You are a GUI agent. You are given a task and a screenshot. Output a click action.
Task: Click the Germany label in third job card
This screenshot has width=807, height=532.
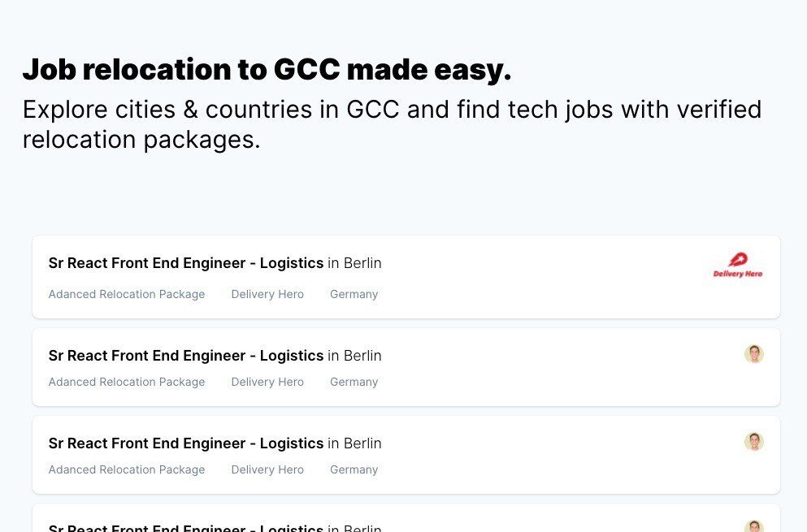[x=354, y=469]
